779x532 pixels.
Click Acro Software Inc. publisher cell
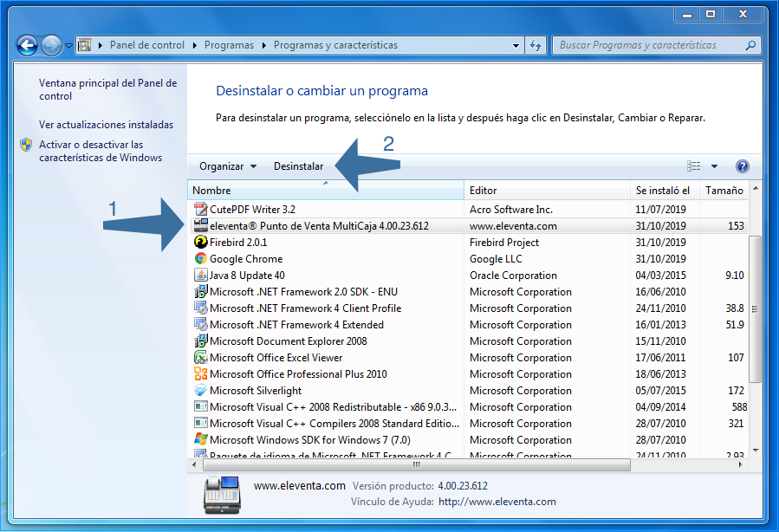point(511,210)
